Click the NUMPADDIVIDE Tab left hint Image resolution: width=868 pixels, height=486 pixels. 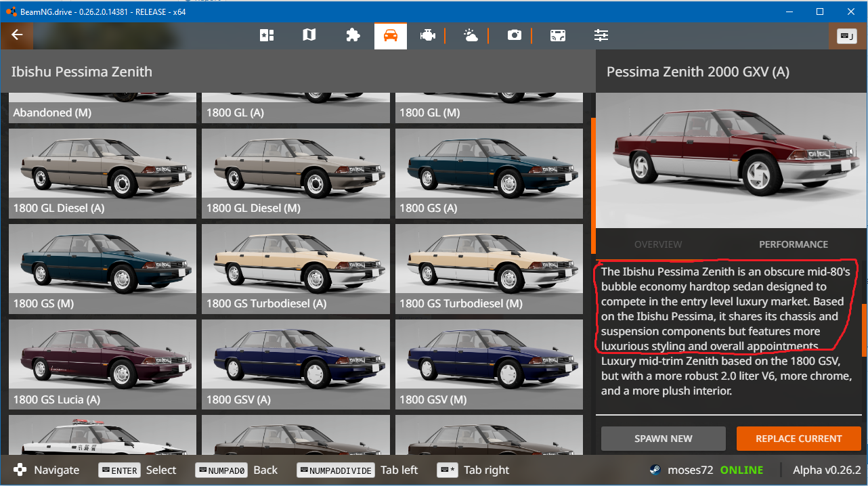[357, 470]
